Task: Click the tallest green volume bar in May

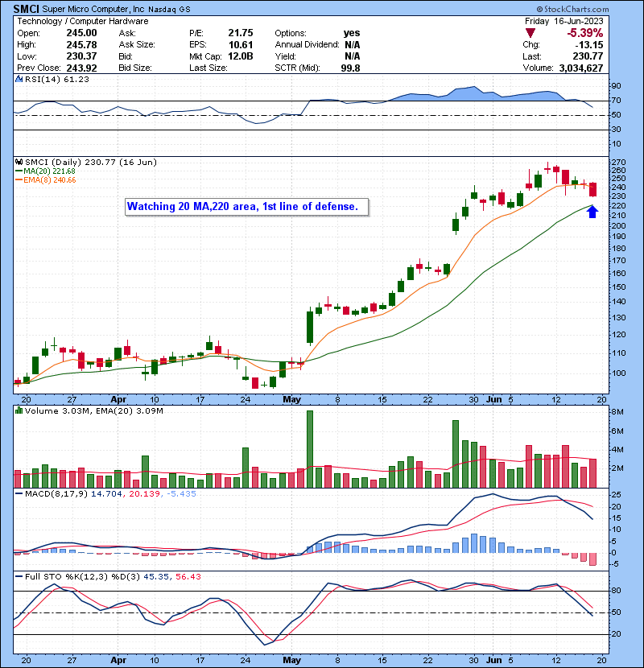Action: tap(309, 448)
